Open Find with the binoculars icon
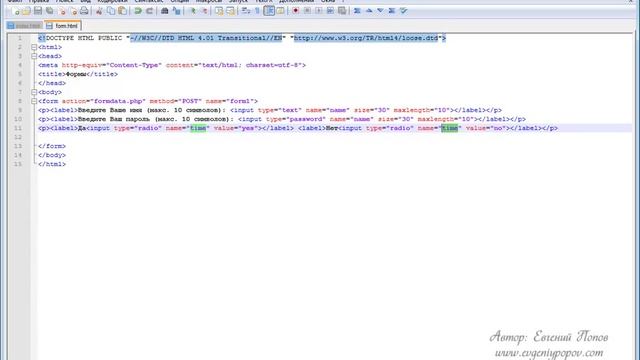The height and width of the screenshot is (360, 640). tap(164, 11)
